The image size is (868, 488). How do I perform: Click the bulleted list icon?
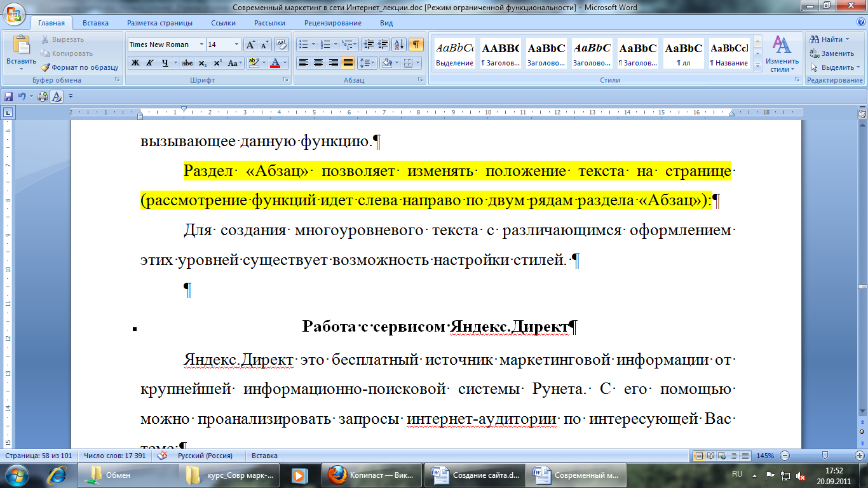tap(303, 44)
